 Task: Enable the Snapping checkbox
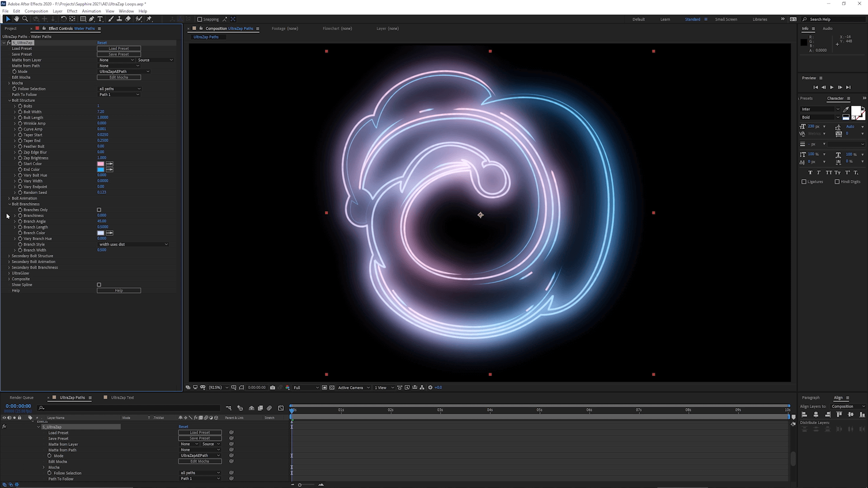click(200, 19)
